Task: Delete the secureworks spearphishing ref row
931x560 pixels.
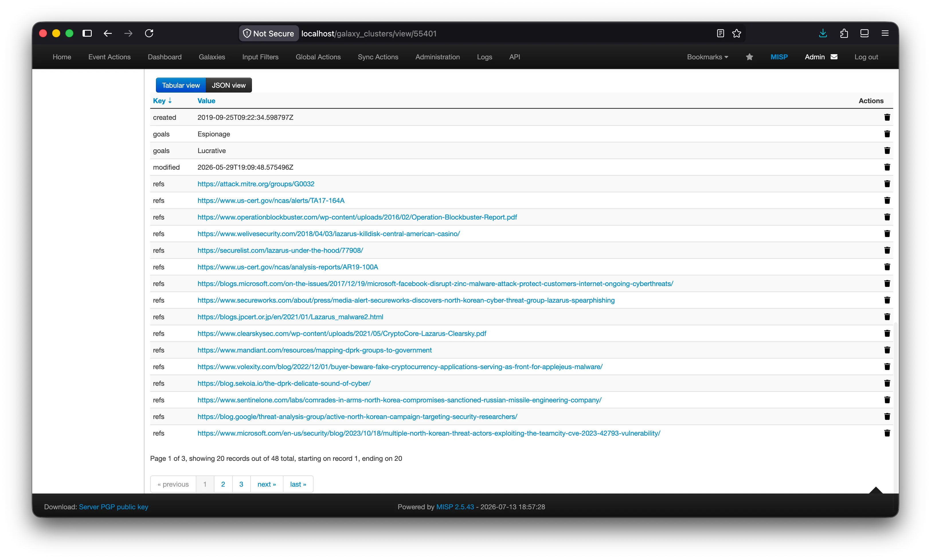Action: tap(887, 300)
